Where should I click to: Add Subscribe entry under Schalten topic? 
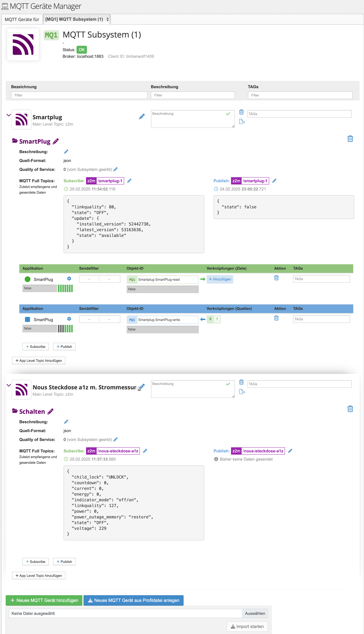(x=36, y=562)
